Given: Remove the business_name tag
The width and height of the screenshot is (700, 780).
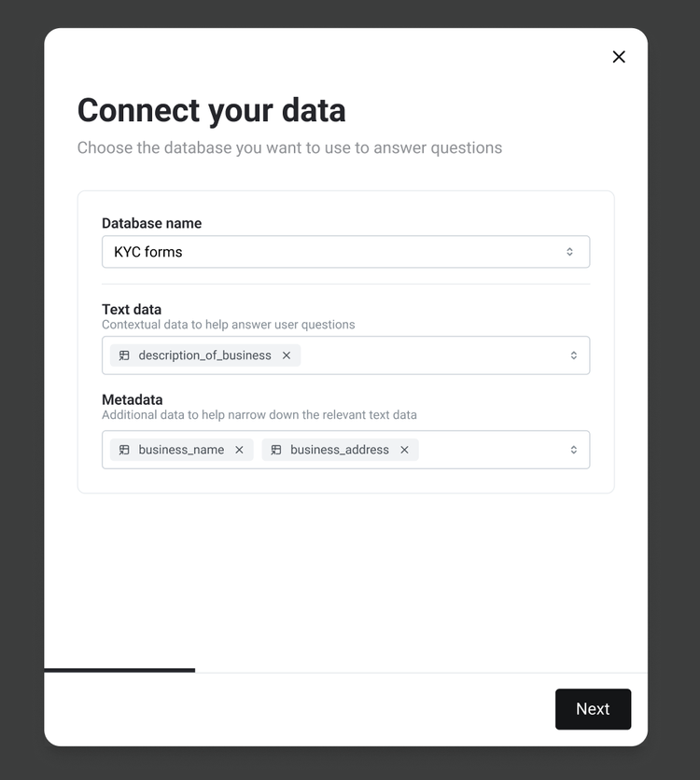Looking at the screenshot, I should click(239, 450).
